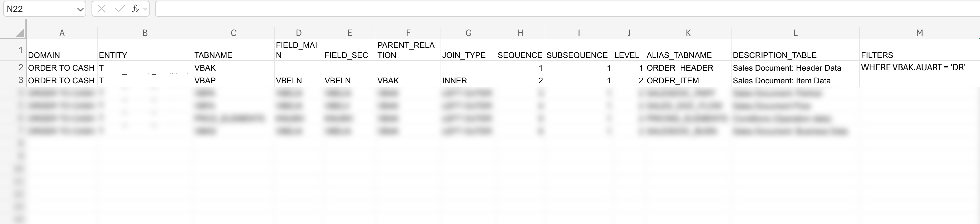Open the Name Box dropdown arrow
980x224 pixels.
pos(80,9)
